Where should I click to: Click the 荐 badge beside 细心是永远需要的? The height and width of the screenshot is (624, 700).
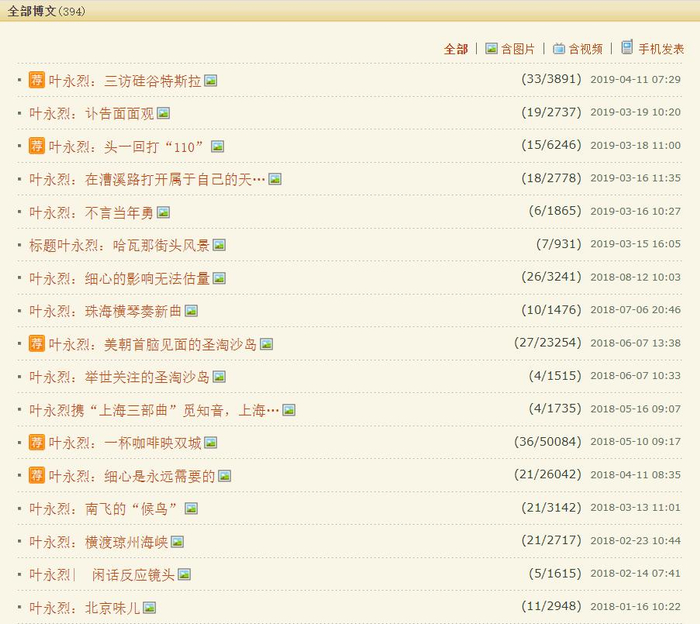(37, 475)
